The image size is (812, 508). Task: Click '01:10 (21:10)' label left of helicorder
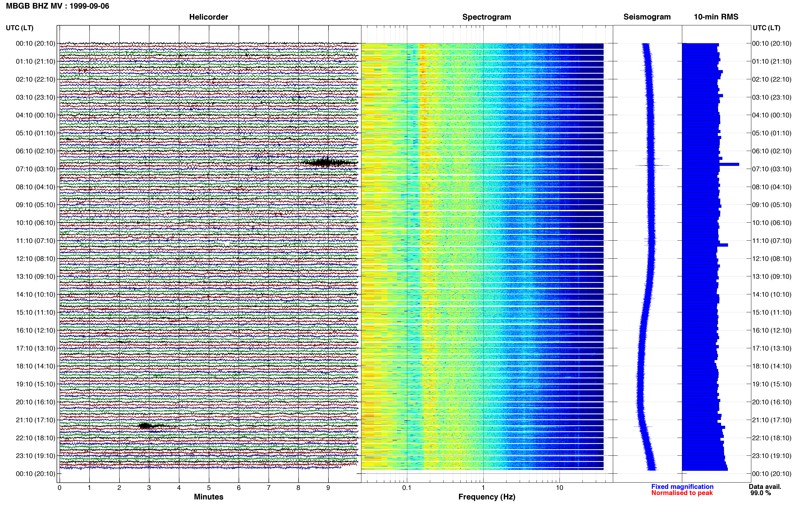(x=36, y=61)
